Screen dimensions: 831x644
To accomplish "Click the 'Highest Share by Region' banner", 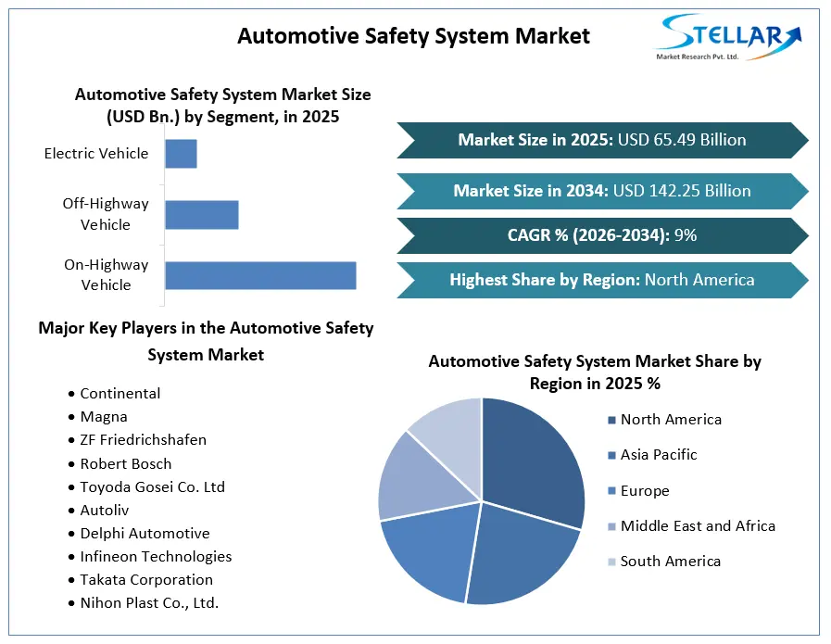I will tap(602, 280).
